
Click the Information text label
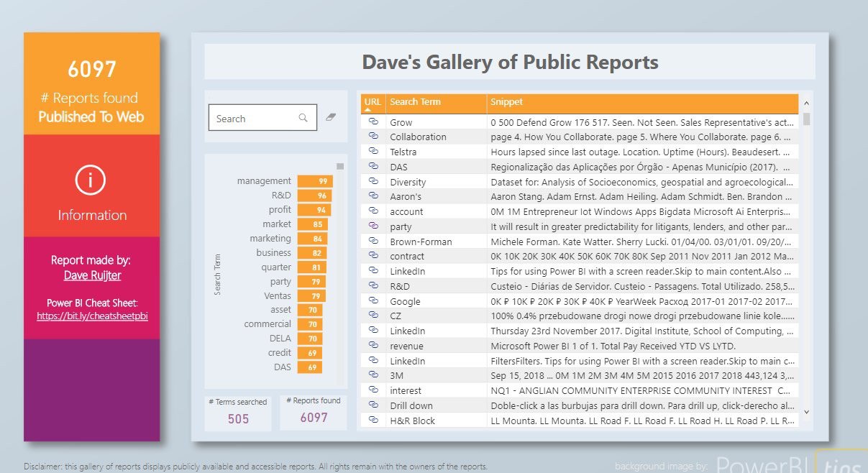tap(92, 215)
